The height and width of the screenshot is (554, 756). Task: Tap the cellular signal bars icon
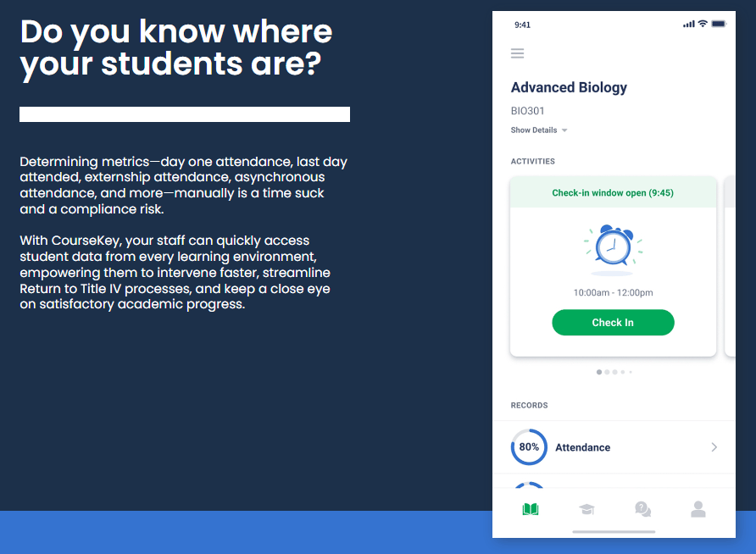pyautogui.click(x=688, y=24)
